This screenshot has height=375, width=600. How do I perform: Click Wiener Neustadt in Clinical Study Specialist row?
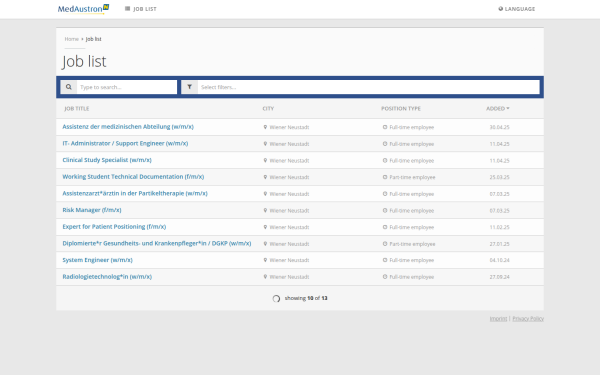coord(289,161)
